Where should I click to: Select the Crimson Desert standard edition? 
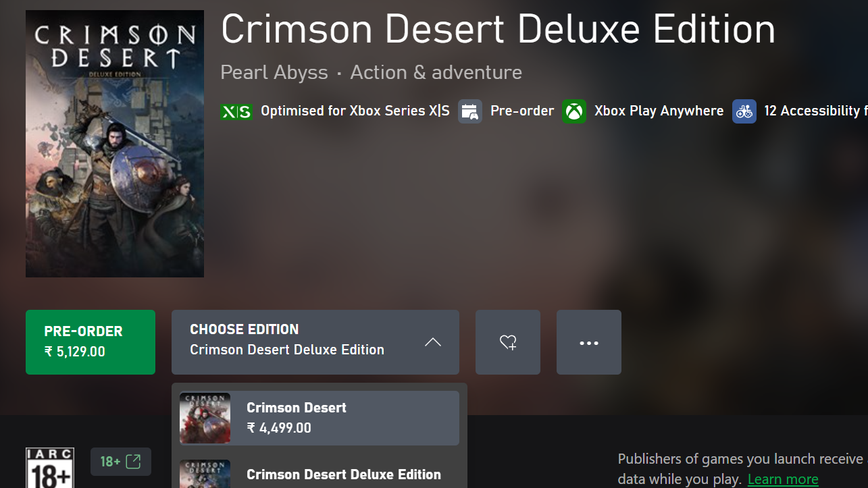320,418
